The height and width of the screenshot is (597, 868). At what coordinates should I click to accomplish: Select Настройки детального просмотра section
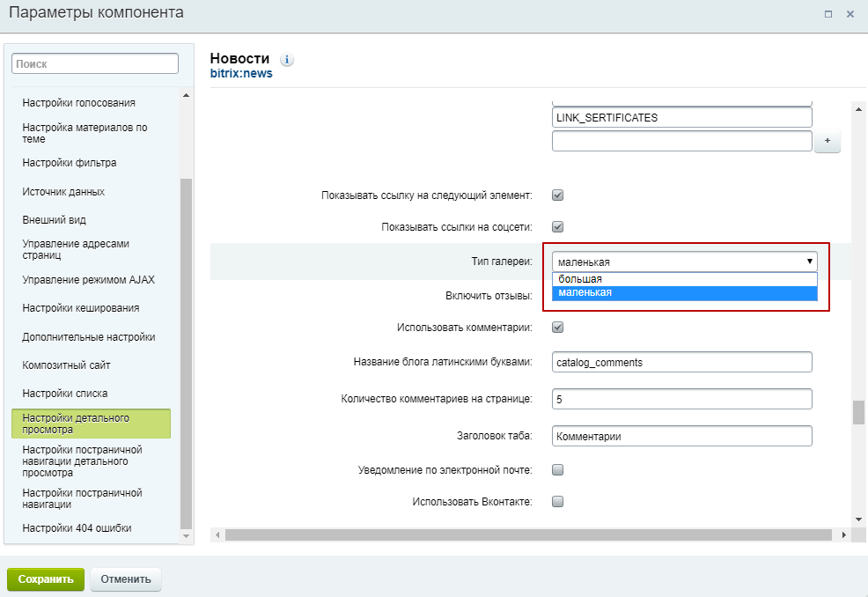pyautogui.click(x=91, y=424)
